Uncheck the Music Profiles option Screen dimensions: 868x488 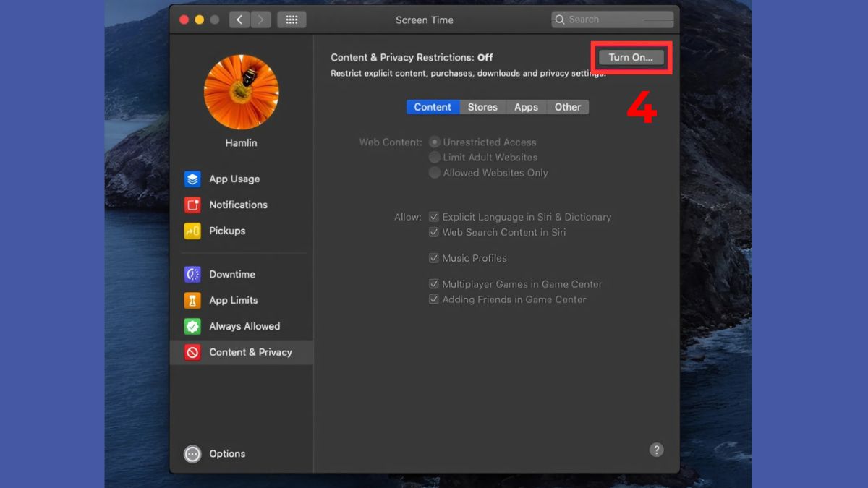(434, 257)
